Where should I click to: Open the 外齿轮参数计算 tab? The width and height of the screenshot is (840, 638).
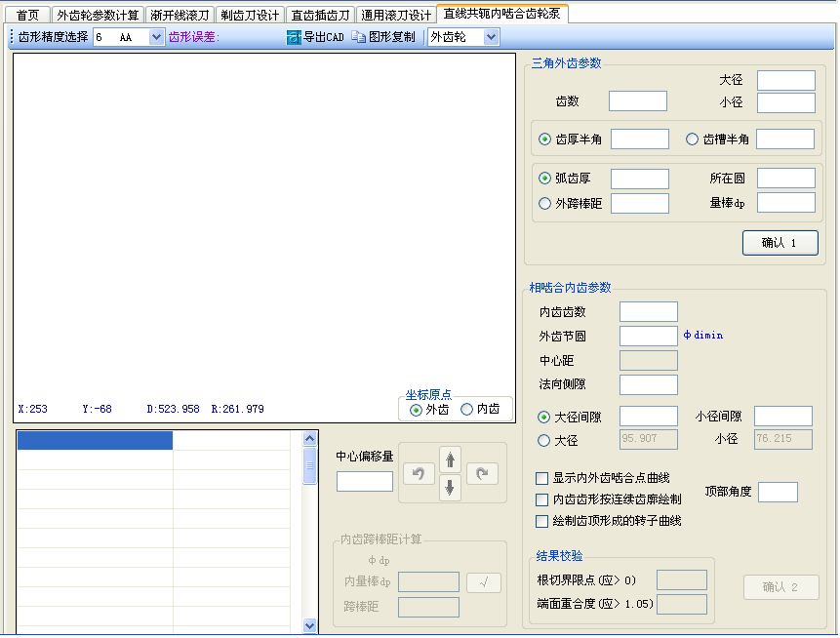click(x=97, y=16)
